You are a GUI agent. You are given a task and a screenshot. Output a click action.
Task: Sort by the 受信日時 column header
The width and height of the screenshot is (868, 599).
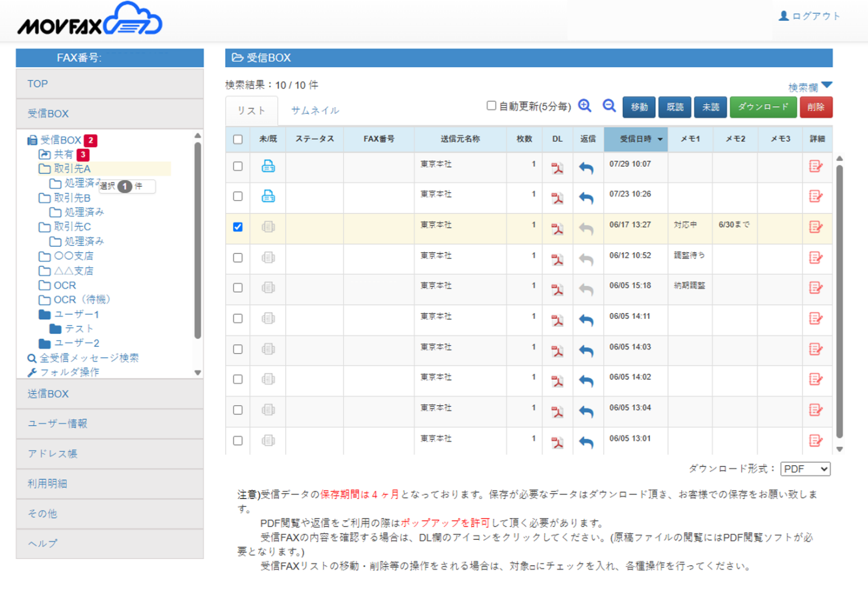[x=636, y=139]
